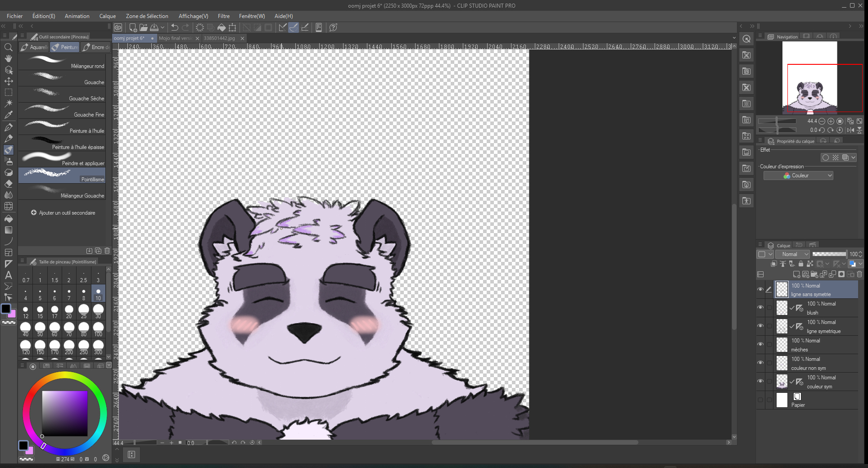868x468 pixels.
Task: Select the Zoom magnifier tool
Action: tap(8, 47)
